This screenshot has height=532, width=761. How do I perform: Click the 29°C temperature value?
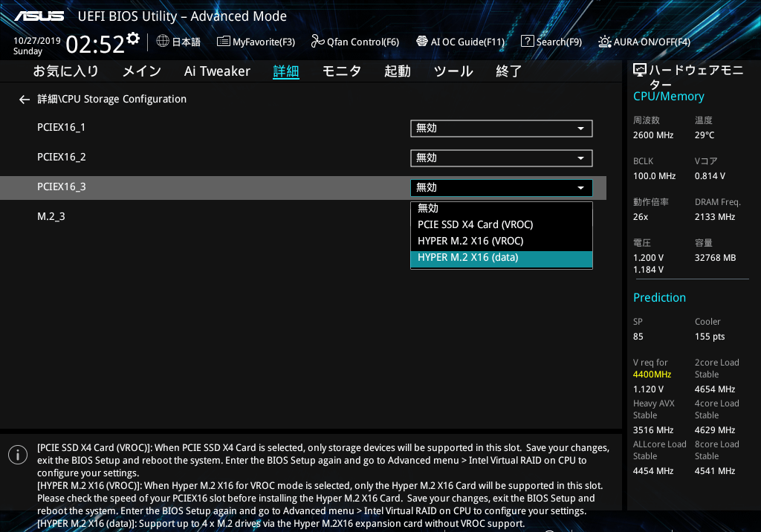[x=705, y=135]
